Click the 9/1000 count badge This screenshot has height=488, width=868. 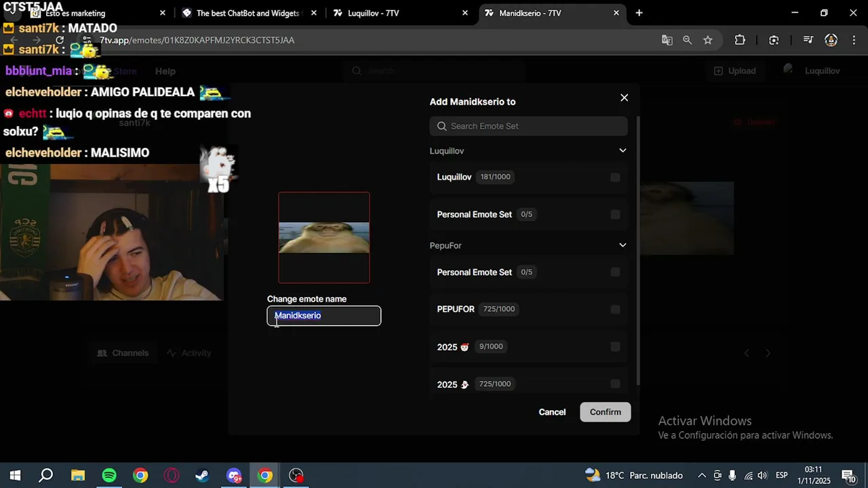[491, 346]
